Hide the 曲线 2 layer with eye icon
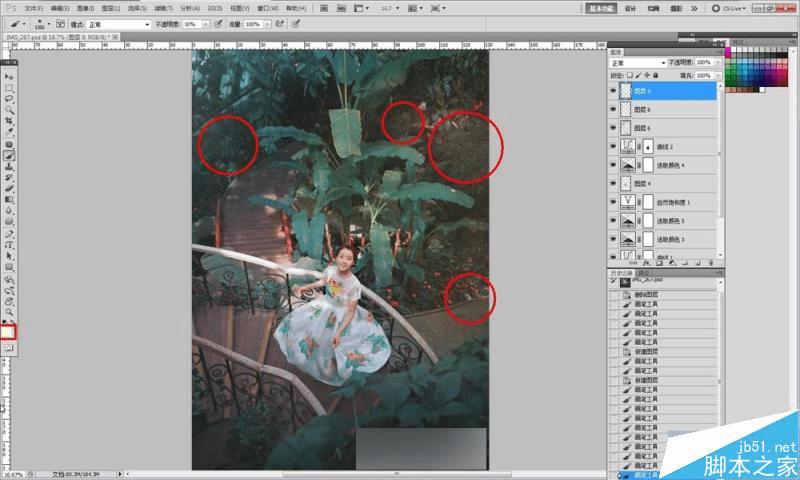 tap(613, 147)
